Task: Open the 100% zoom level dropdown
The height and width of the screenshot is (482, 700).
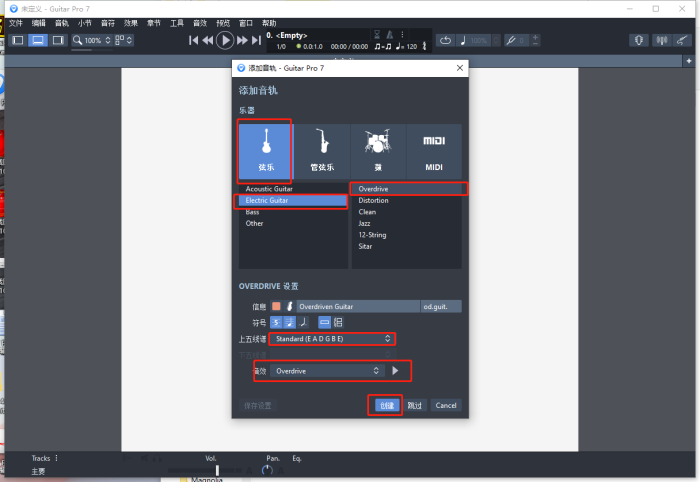Action: coord(92,40)
